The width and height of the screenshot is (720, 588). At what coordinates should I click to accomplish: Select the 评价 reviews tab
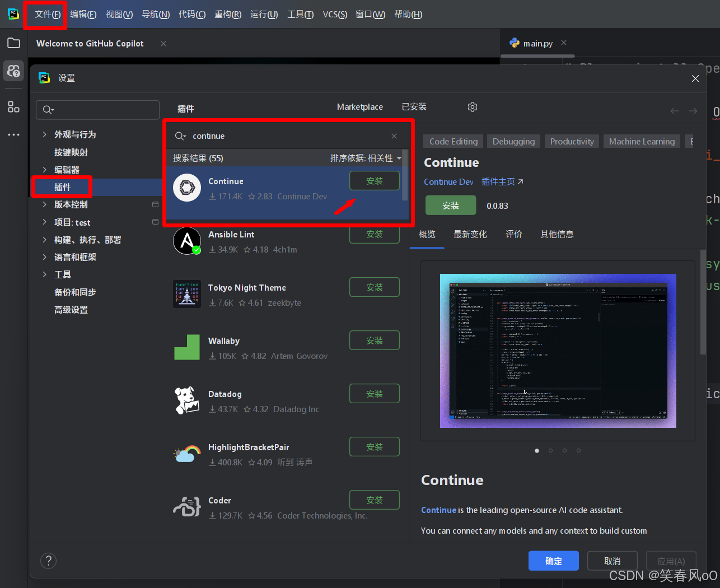pyautogui.click(x=514, y=235)
